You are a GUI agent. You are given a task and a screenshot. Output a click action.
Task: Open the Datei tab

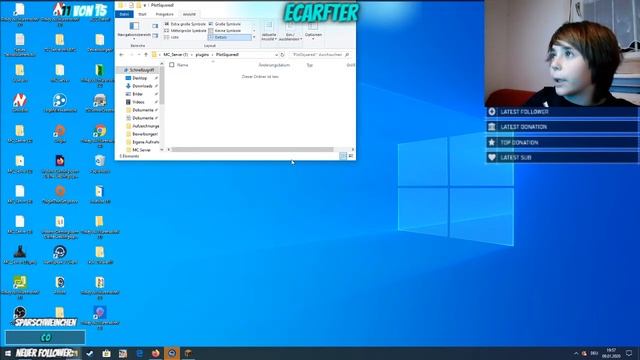[x=124, y=14]
